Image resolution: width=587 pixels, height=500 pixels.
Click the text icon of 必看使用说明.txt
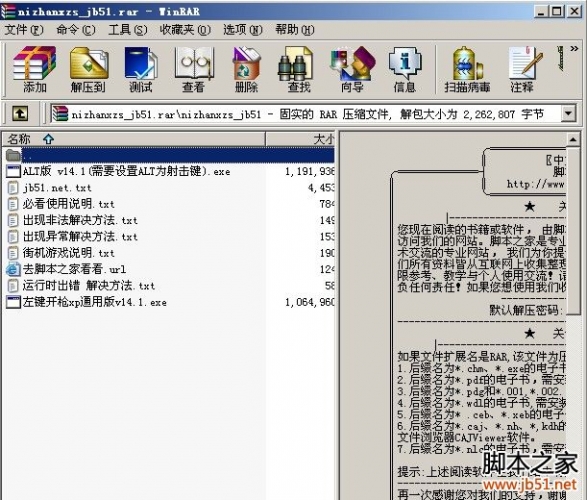point(13,204)
